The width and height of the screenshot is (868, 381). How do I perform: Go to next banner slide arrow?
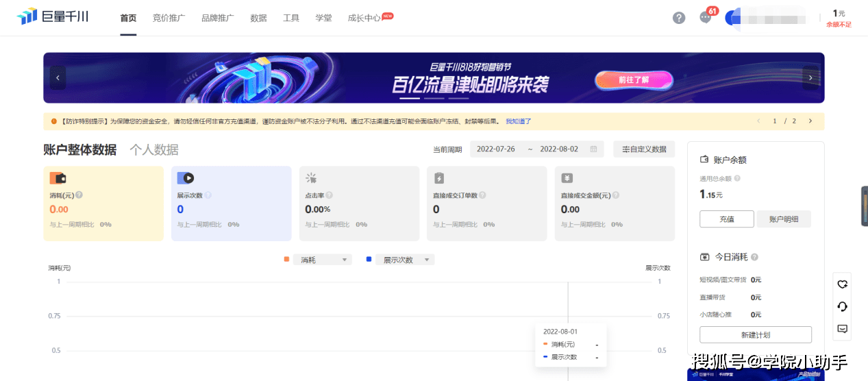tap(810, 78)
